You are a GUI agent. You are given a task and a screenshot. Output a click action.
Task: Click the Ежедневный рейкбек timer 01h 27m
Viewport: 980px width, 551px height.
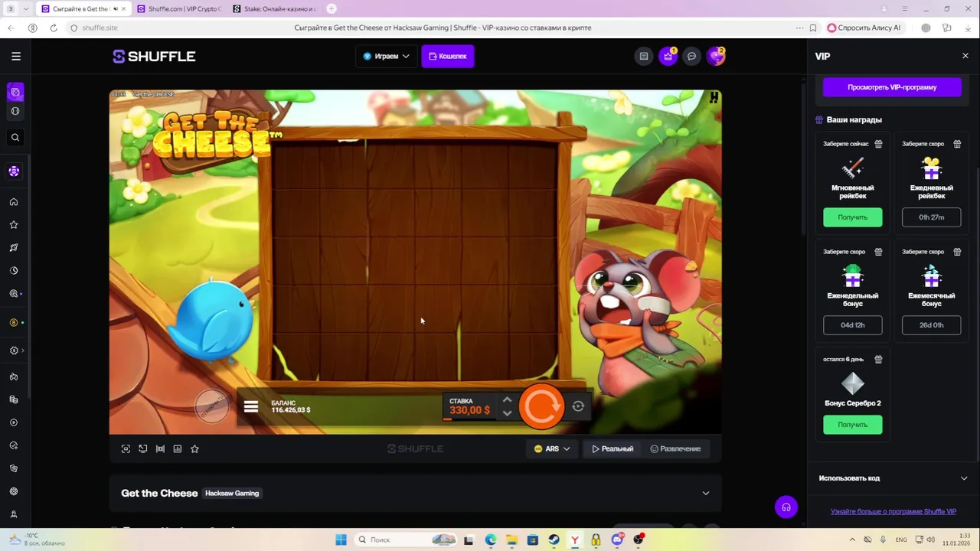[931, 217]
